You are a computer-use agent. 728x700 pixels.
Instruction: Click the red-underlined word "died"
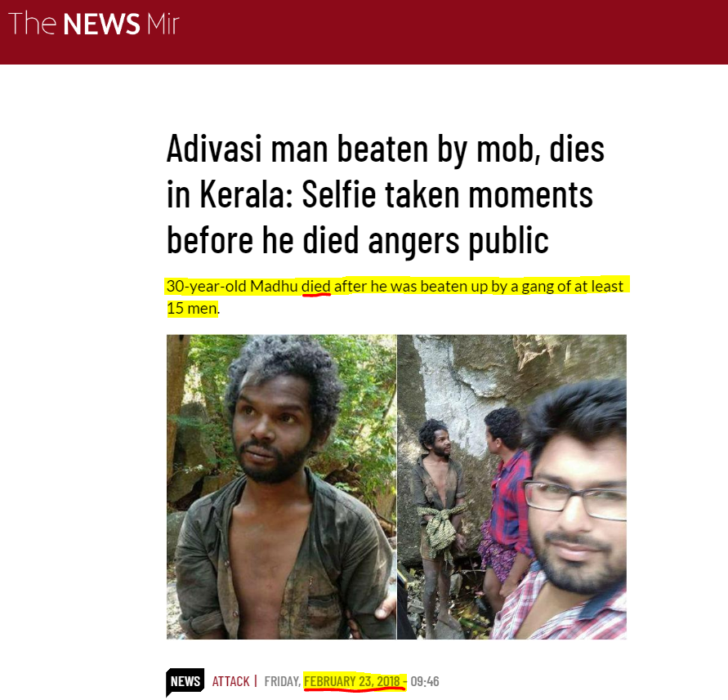tap(315, 287)
